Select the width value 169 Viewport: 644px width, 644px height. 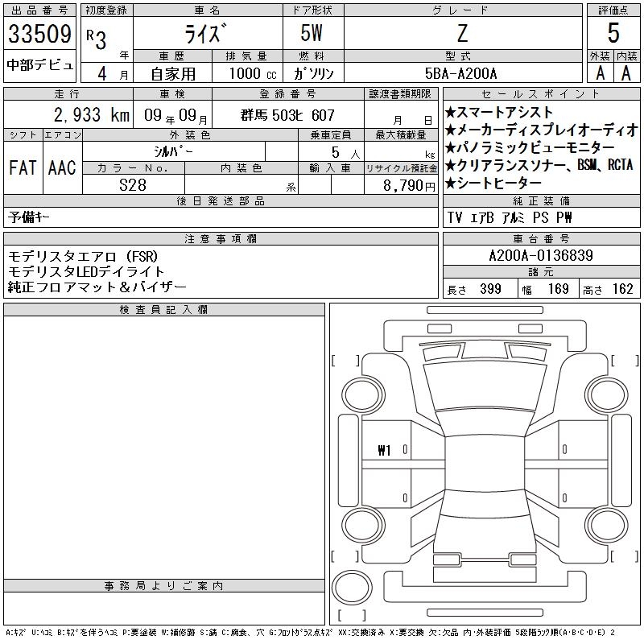pyautogui.click(x=558, y=289)
